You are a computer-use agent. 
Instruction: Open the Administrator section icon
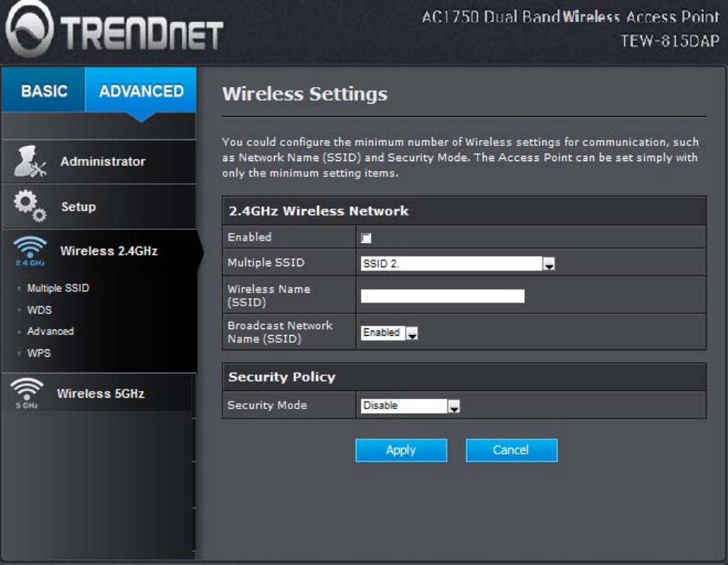pyautogui.click(x=30, y=161)
